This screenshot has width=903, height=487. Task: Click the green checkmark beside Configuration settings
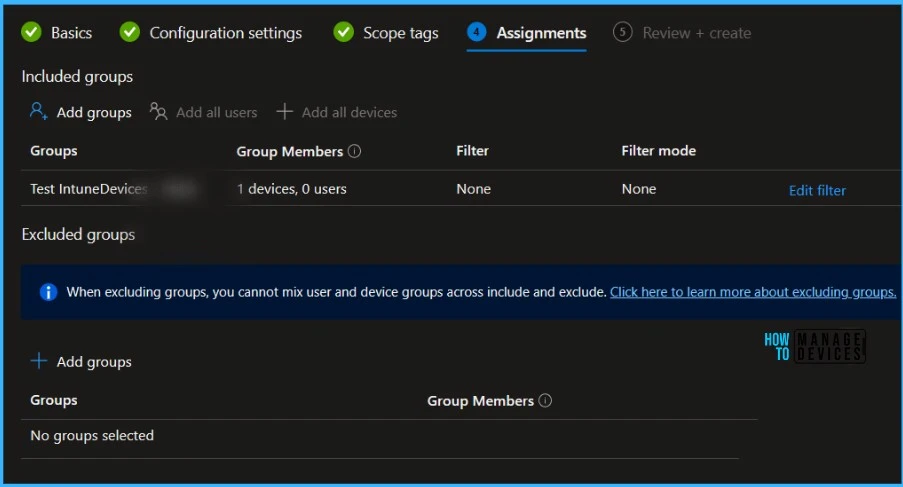pos(130,32)
